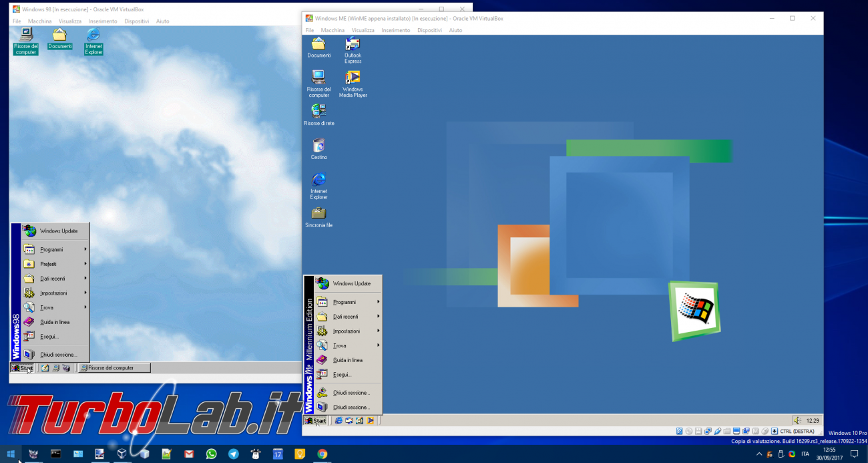Open Documenti folder on Windows 98 desktop

(59, 35)
